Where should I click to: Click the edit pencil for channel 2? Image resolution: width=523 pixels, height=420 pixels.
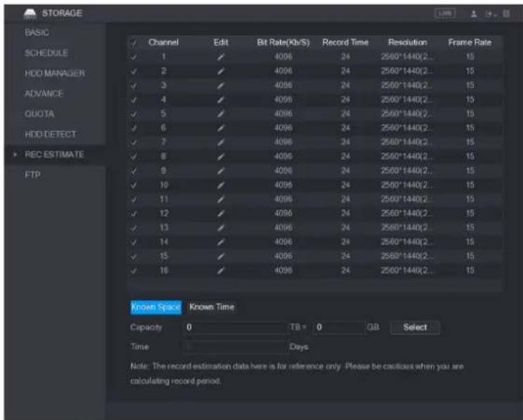coord(220,72)
